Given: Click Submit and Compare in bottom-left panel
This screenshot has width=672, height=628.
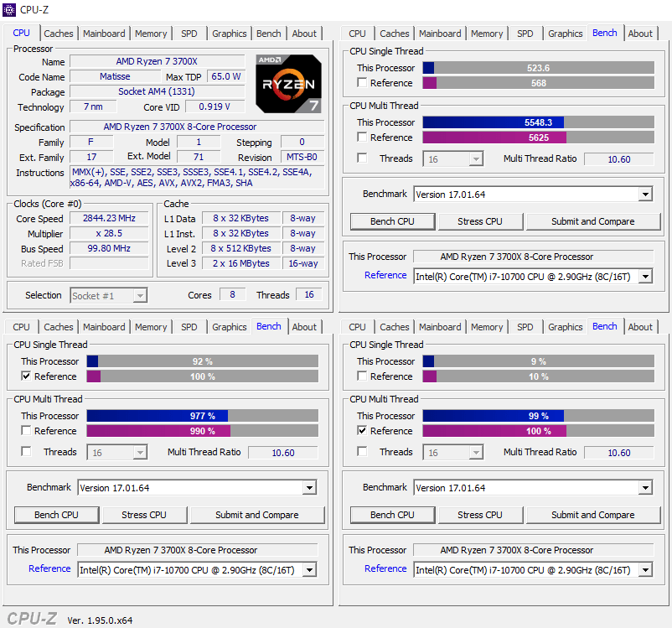Looking at the screenshot, I should tap(257, 515).
